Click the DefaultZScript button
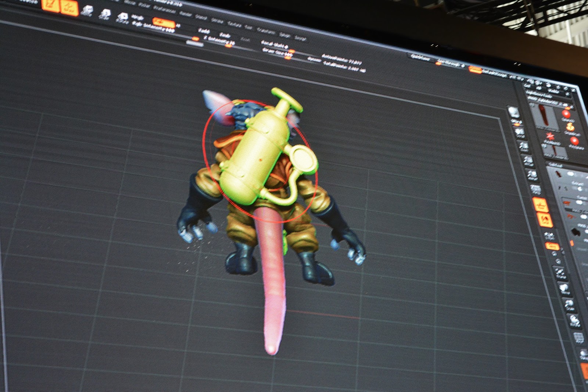 pos(495,74)
